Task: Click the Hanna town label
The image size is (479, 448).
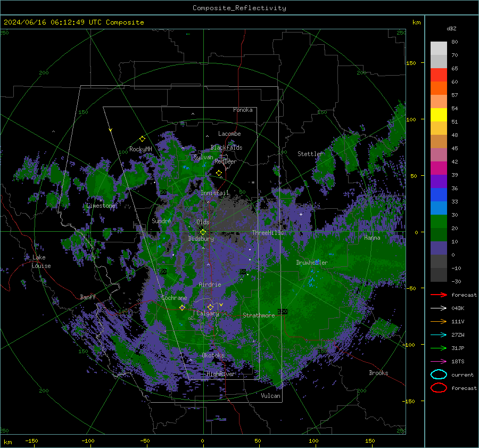Action: click(372, 238)
